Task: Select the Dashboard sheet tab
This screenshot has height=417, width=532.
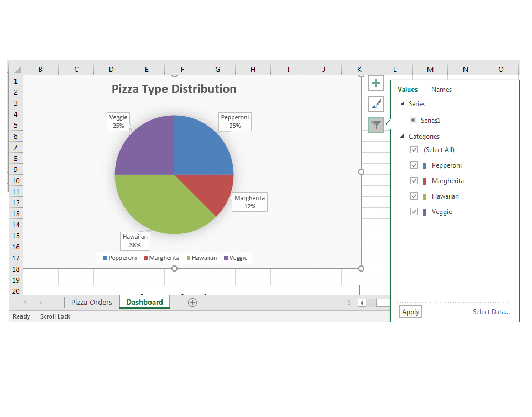Action: coord(144,303)
